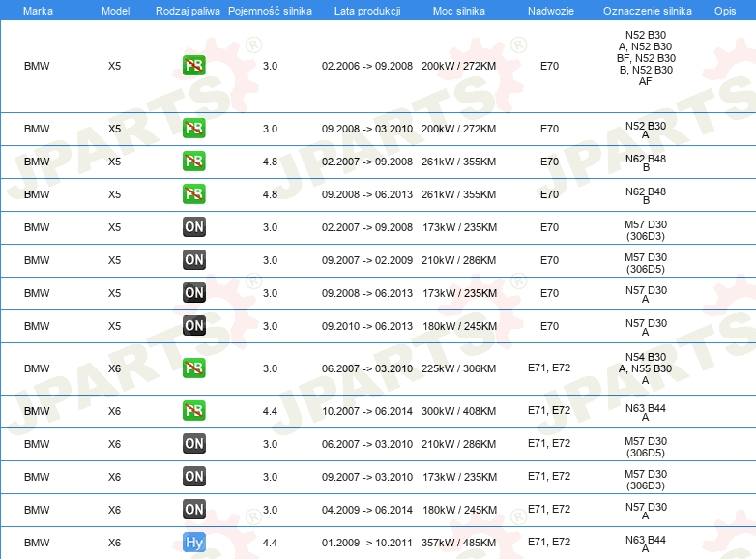Click ON diesel icon in X6 210kW row

point(193,443)
